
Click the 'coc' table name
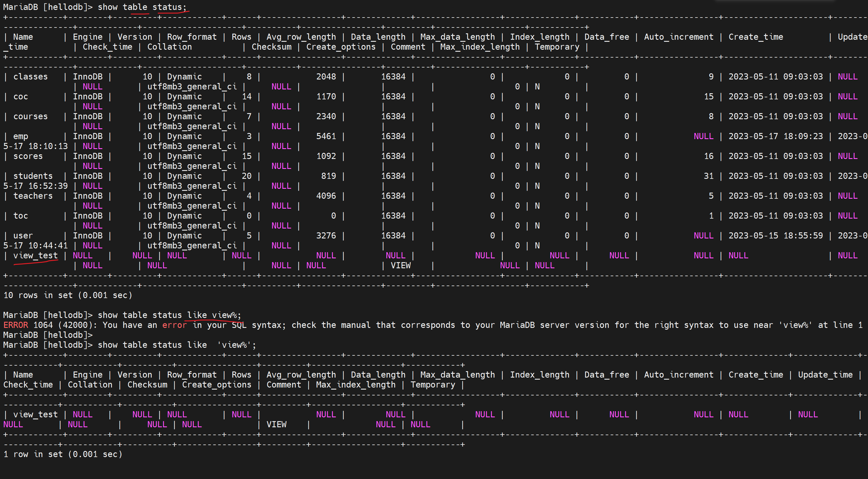tap(20, 97)
